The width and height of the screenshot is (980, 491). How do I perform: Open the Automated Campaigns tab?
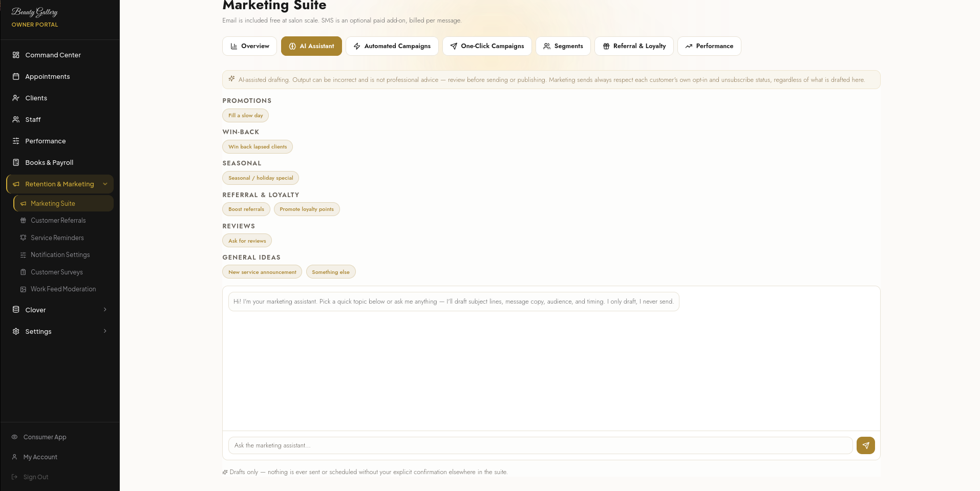click(392, 46)
